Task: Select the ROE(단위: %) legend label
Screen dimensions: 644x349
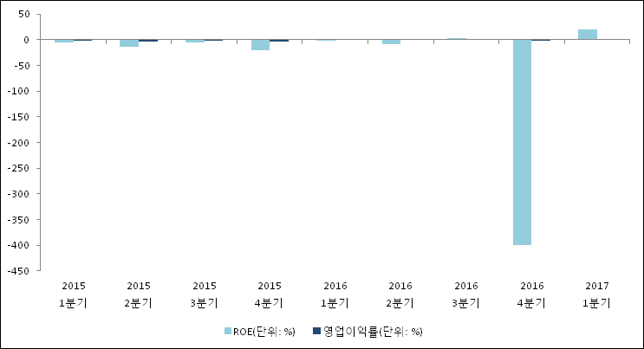Action: [264, 331]
